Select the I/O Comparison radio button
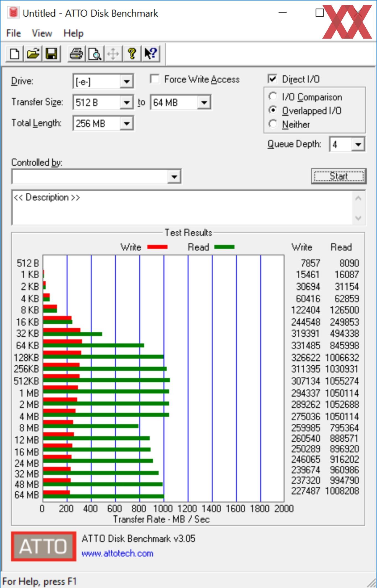377x588 pixels. 273,96
